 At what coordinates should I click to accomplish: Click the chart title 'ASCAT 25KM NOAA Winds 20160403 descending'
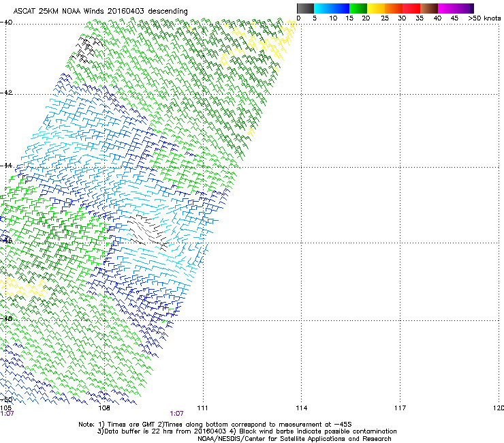pos(100,12)
